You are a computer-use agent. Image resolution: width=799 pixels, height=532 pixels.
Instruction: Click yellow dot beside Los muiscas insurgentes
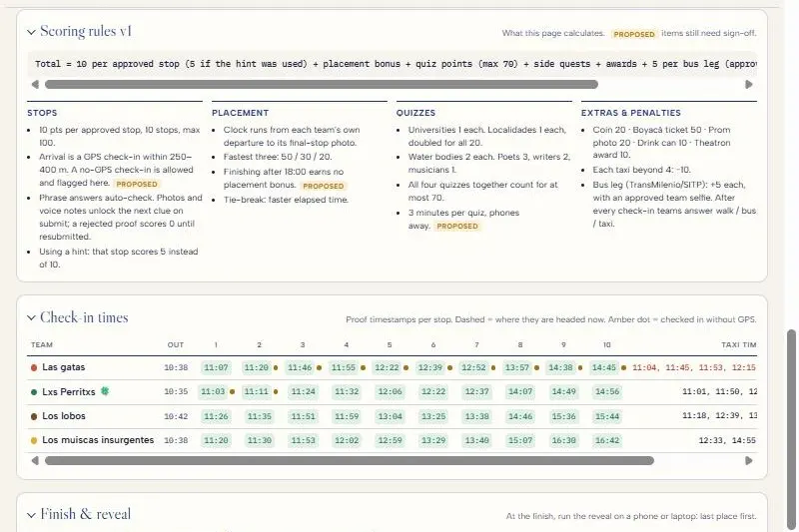34,440
